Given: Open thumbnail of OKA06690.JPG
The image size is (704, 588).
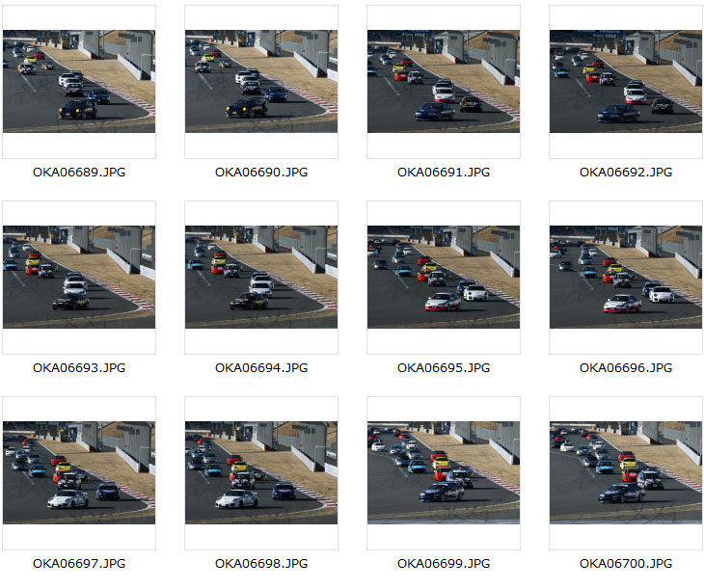Looking at the screenshot, I should [261, 81].
